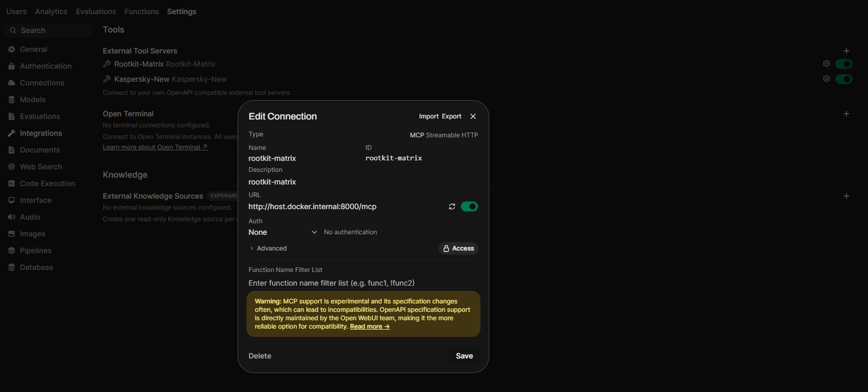
Task: Click the URL input field
Action: (346, 206)
